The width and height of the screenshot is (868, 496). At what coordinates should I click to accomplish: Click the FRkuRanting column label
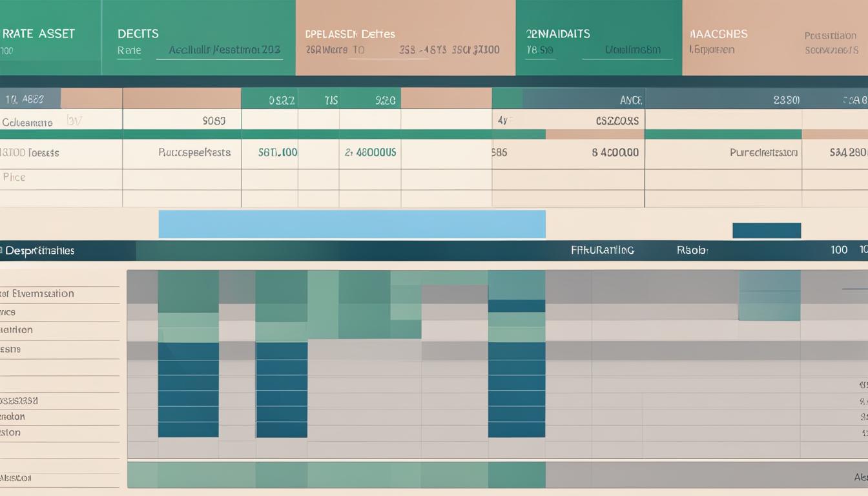pyautogui.click(x=603, y=250)
